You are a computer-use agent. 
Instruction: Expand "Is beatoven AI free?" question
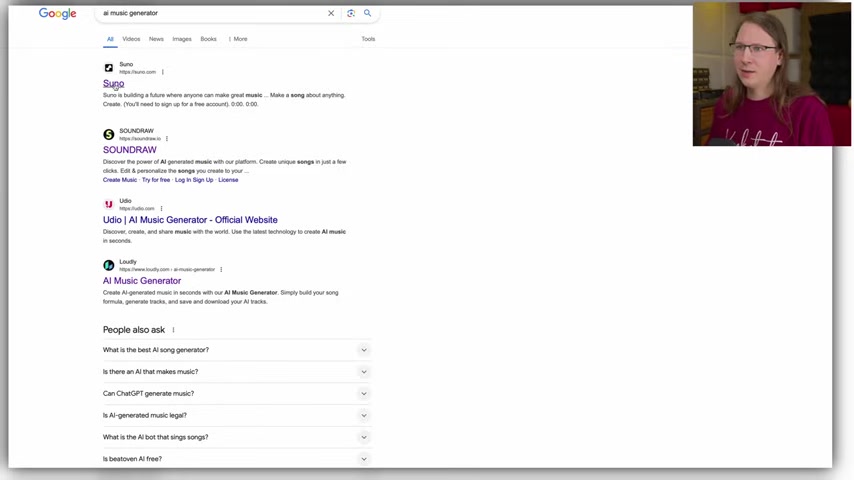tap(236, 459)
